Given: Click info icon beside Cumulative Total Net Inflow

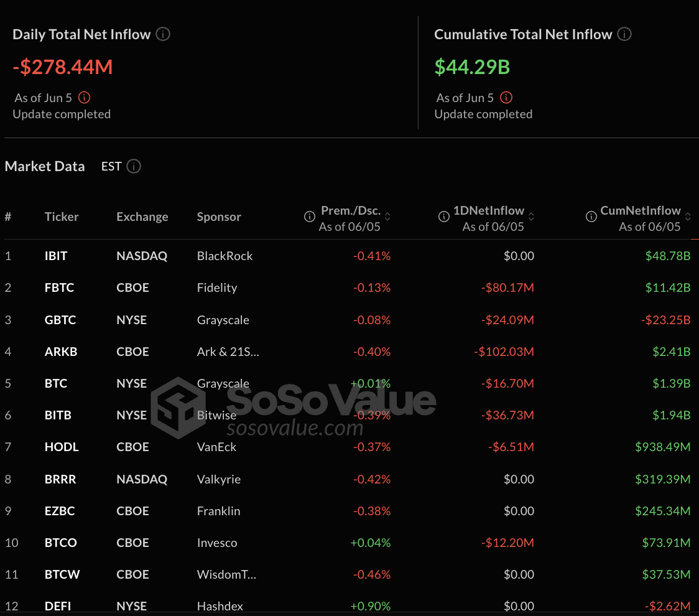Looking at the screenshot, I should [624, 34].
